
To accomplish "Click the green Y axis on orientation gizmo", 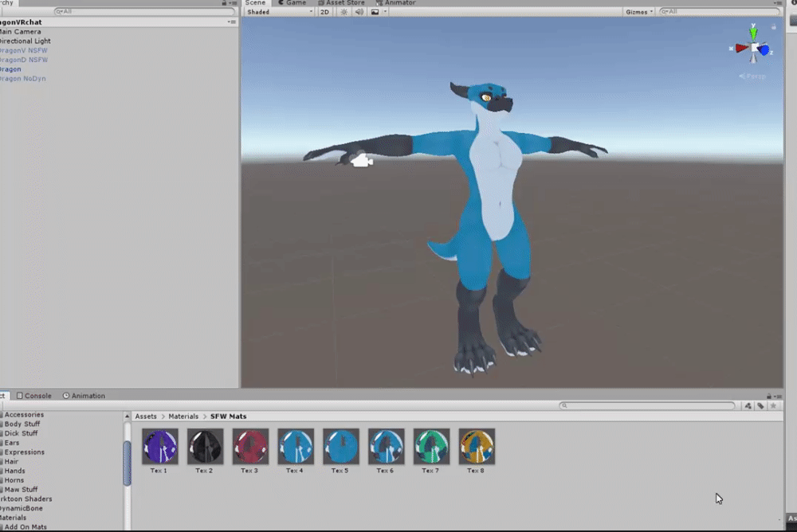I will pyautogui.click(x=753, y=33).
